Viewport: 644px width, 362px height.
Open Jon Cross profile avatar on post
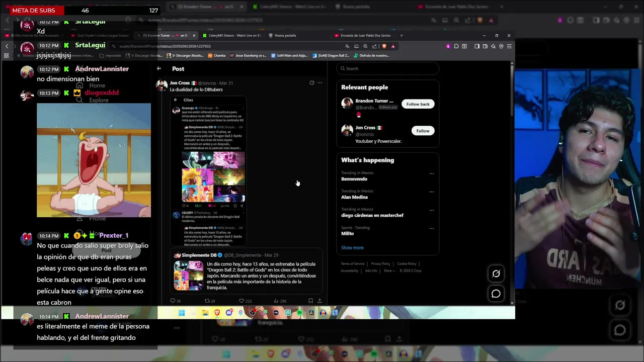click(162, 85)
